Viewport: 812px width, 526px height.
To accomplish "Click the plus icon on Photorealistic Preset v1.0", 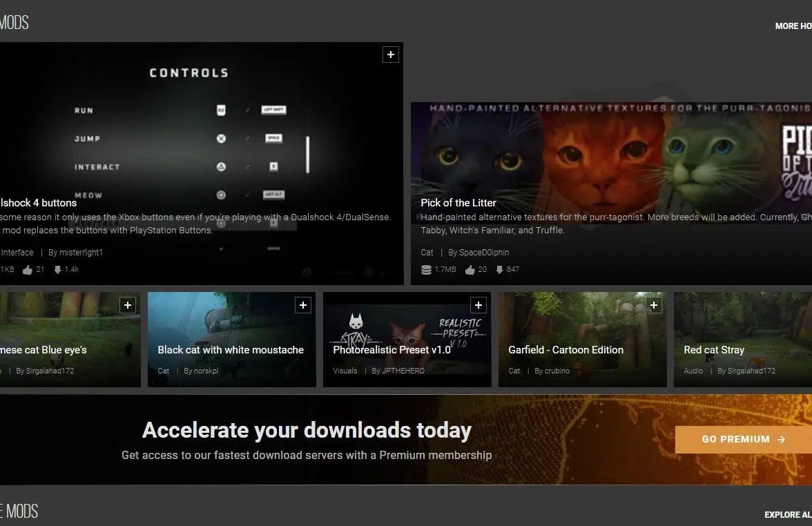I will 478,305.
